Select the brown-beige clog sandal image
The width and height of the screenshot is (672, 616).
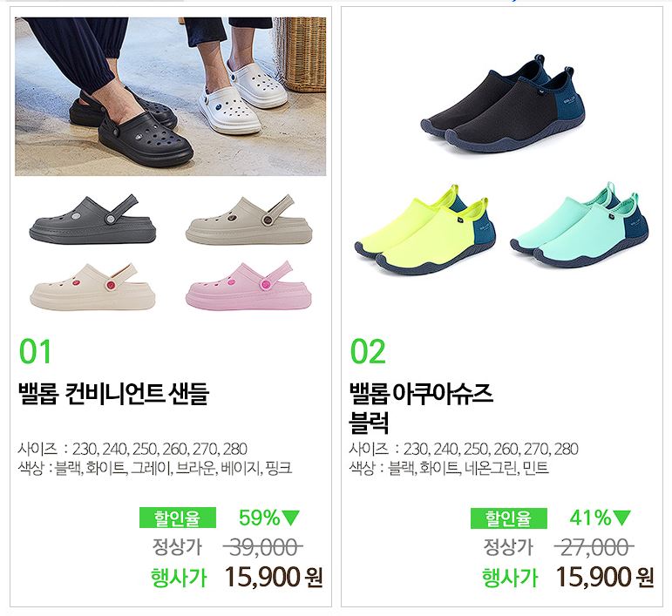coord(249,220)
